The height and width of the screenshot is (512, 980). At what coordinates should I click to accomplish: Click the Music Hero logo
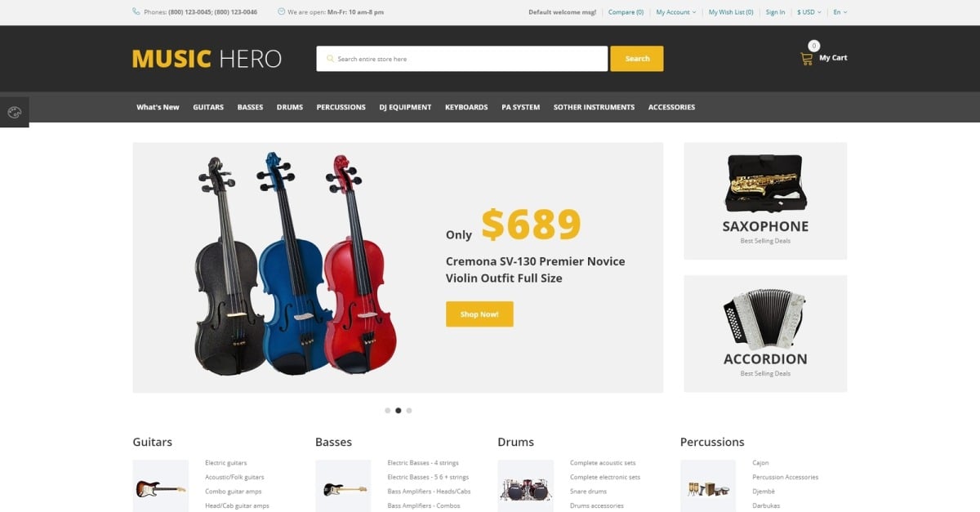coord(207,59)
